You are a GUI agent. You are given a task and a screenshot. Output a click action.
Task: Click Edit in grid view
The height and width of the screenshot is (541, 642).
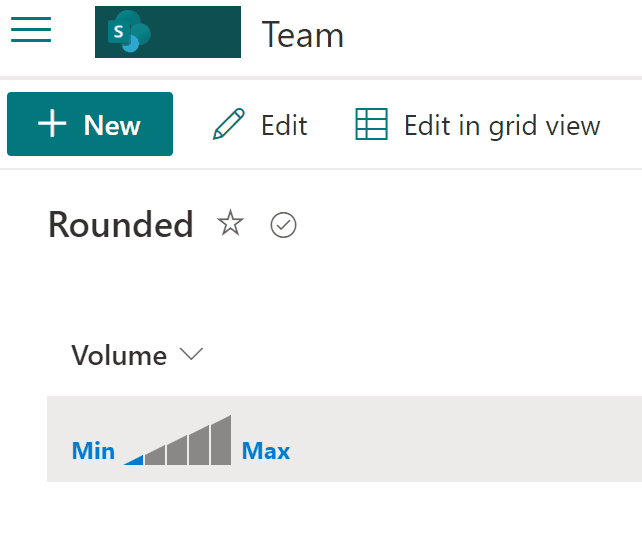(477, 124)
